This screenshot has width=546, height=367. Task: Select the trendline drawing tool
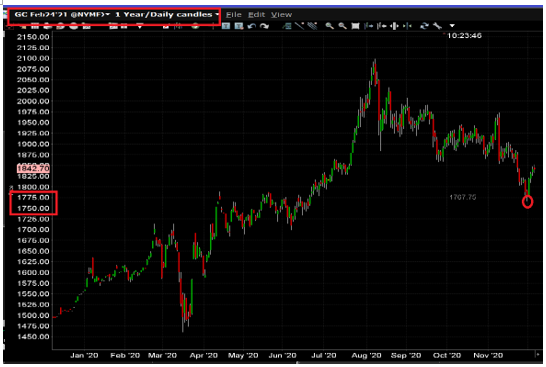[299, 26]
